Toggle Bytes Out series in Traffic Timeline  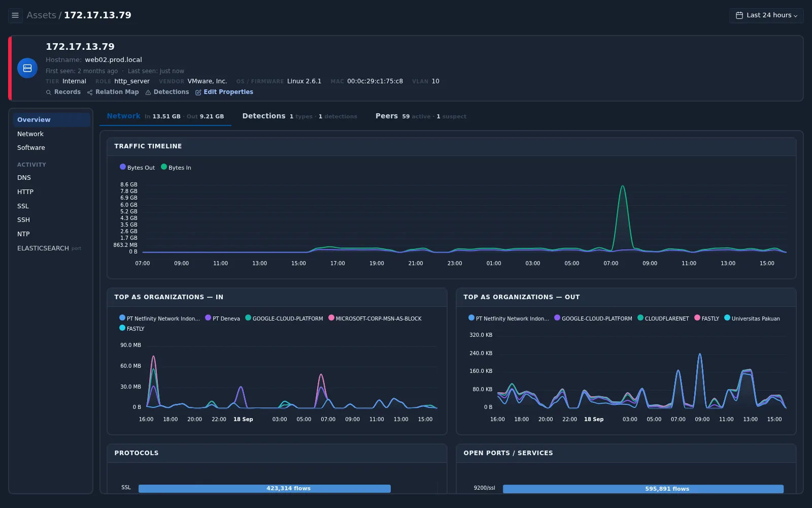[138, 167]
